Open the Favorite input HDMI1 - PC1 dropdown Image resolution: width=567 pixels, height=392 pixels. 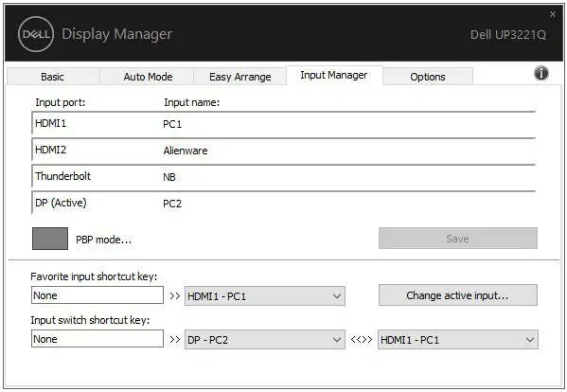click(265, 296)
